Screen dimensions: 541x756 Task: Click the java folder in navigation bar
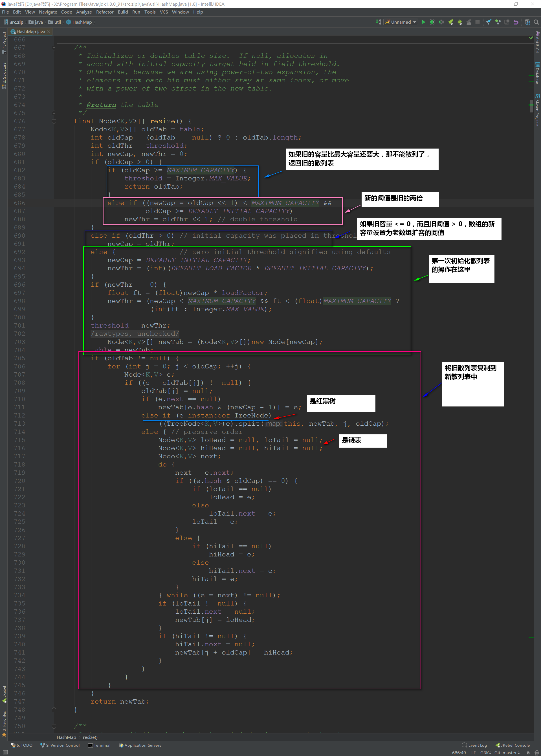point(36,22)
